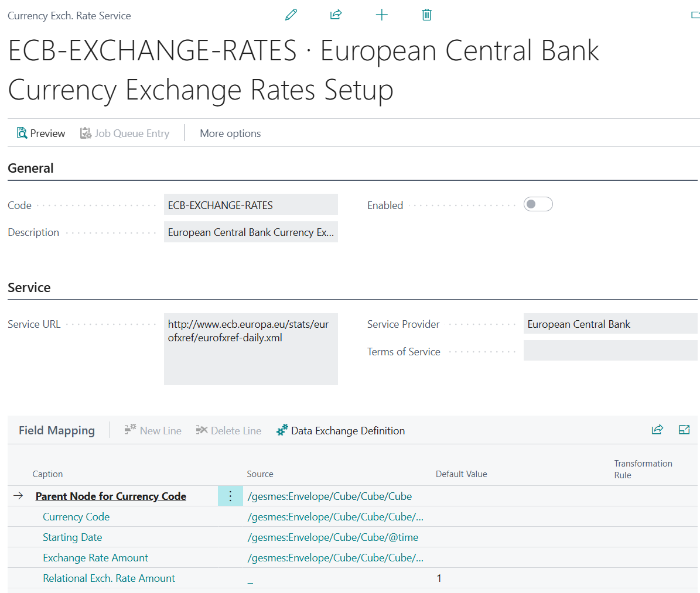
Task: Open the Starting Date mapping link
Action: tap(72, 537)
